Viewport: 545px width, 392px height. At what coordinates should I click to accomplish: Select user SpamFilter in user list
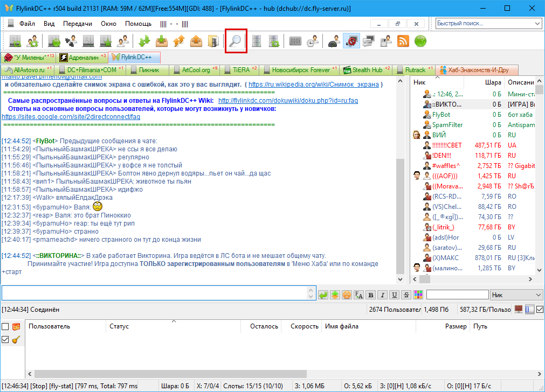(x=447, y=124)
